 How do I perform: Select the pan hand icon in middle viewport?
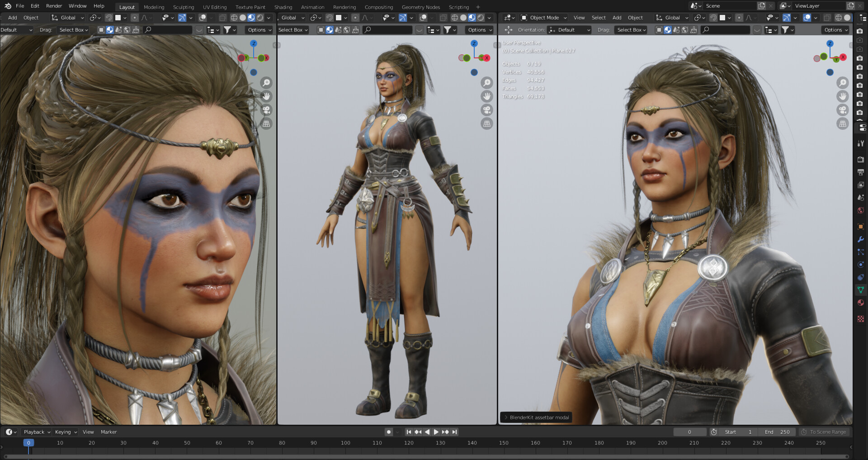[486, 96]
